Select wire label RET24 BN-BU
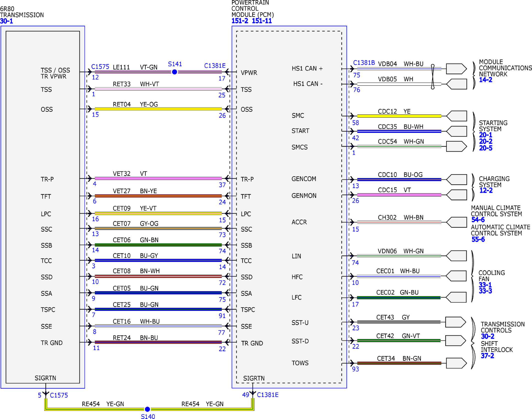 (135, 338)
